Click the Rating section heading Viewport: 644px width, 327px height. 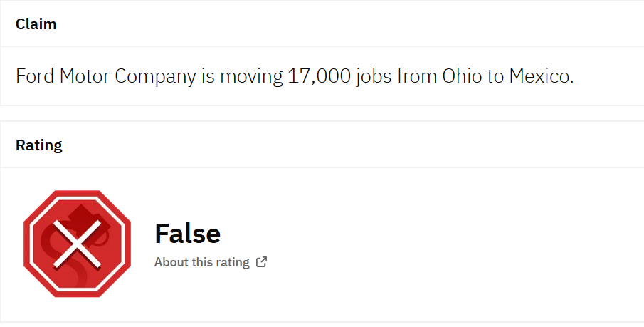tap(39, 145)
